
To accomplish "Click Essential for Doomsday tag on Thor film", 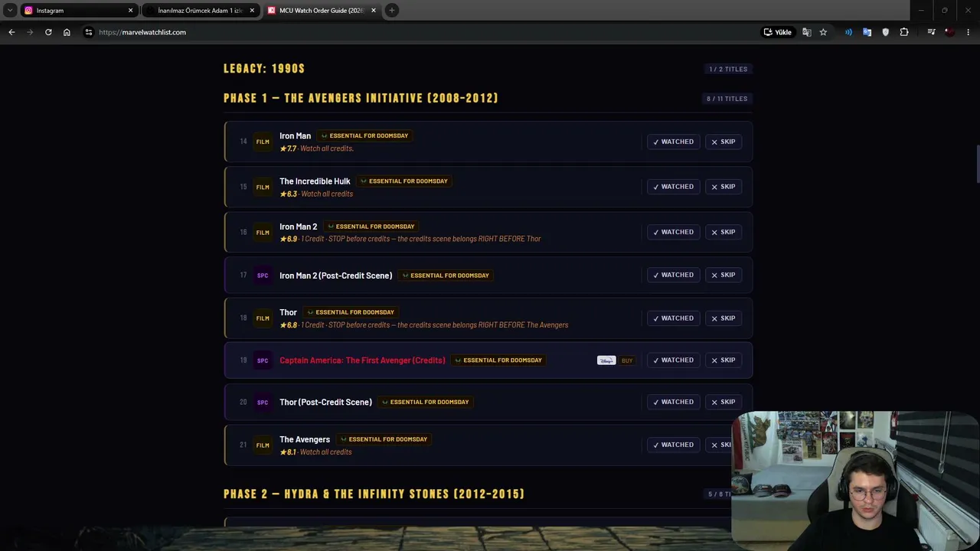I will [351, 312].
